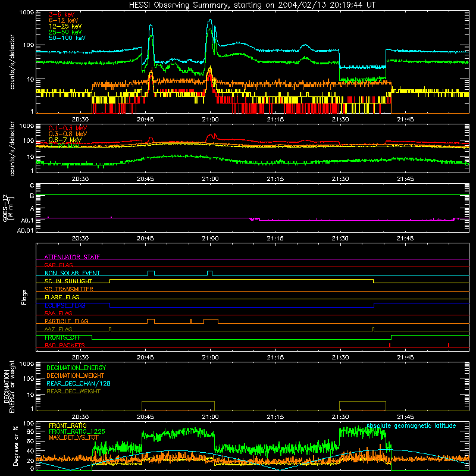Select the PARTICLE_FLAG label
Image resolution: width=476 pixels, height=476 pixels.
pyautogui.click(x=67, y=321)
